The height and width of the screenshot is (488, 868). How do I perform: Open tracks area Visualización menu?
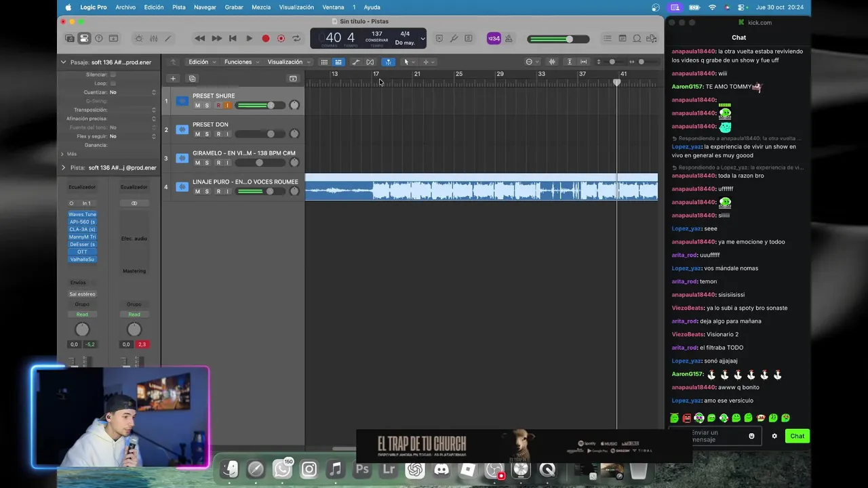[x=289, y=62]
